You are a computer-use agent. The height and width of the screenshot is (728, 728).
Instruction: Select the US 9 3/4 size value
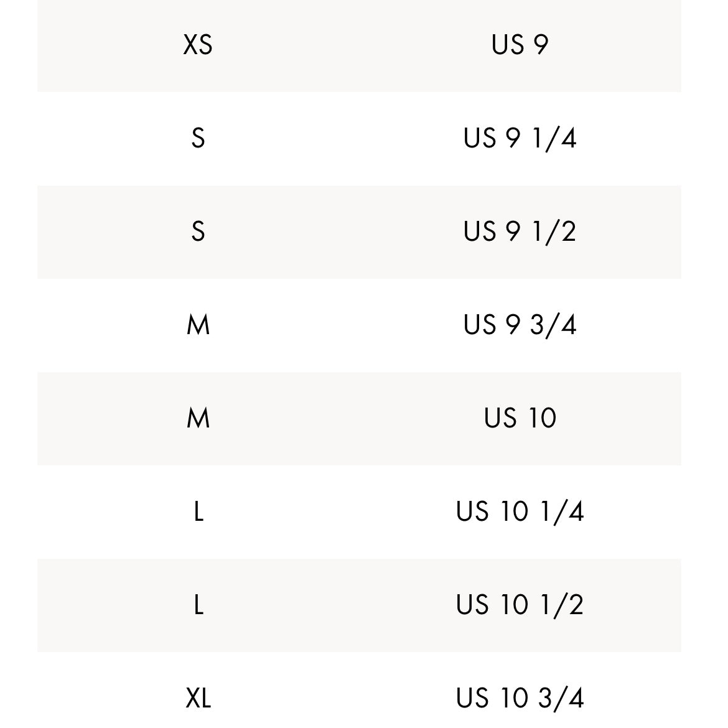pyautogui.click(x=520, y=325)
